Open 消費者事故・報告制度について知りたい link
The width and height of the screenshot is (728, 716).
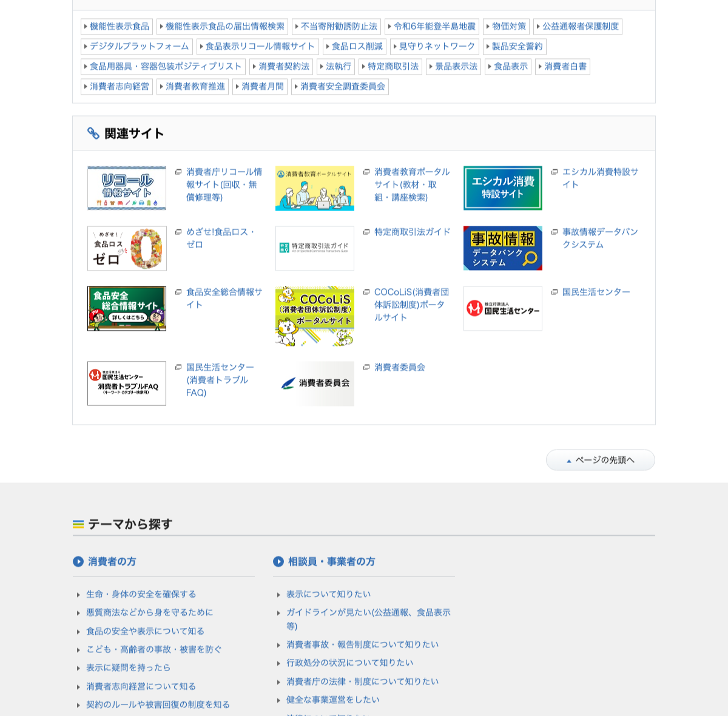point(363,644)
